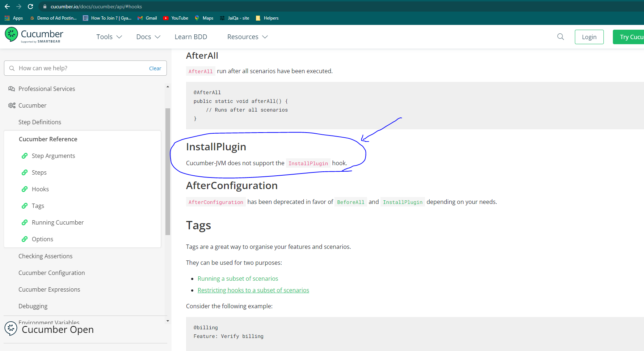
Task: Click the BeforeAll green code link
Action: tap(350, 202)
